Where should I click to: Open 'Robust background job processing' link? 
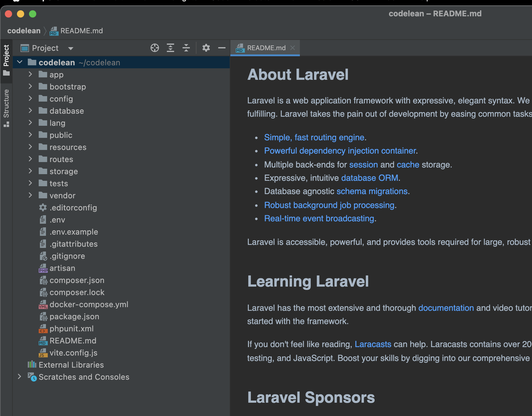[329, 205]
